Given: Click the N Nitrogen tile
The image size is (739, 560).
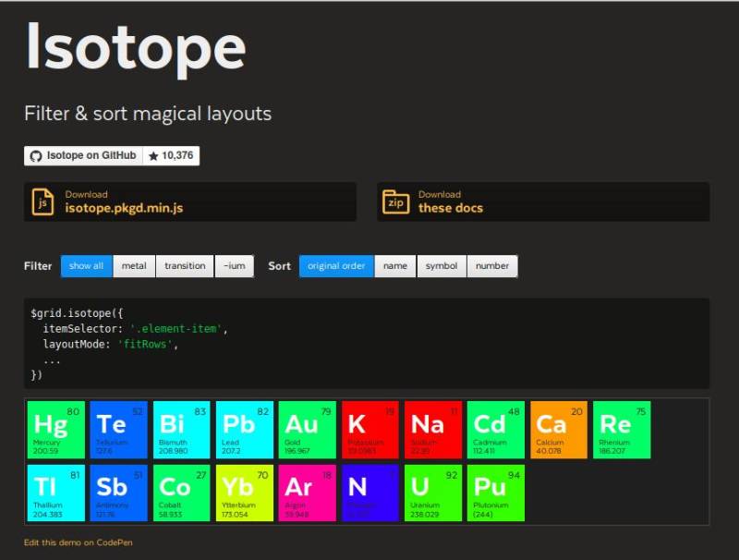Looking at the screenshot, I should [x=370, y=493].
